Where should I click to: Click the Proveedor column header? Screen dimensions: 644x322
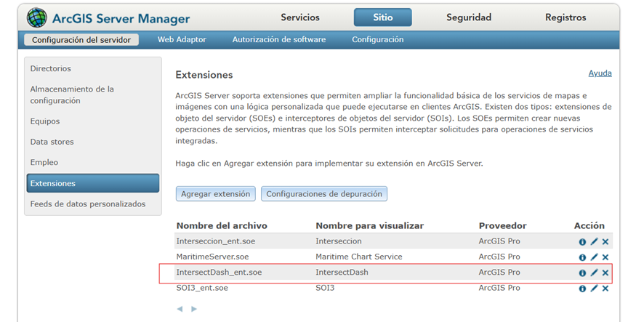pyautogui.click(x=503, y=226)
